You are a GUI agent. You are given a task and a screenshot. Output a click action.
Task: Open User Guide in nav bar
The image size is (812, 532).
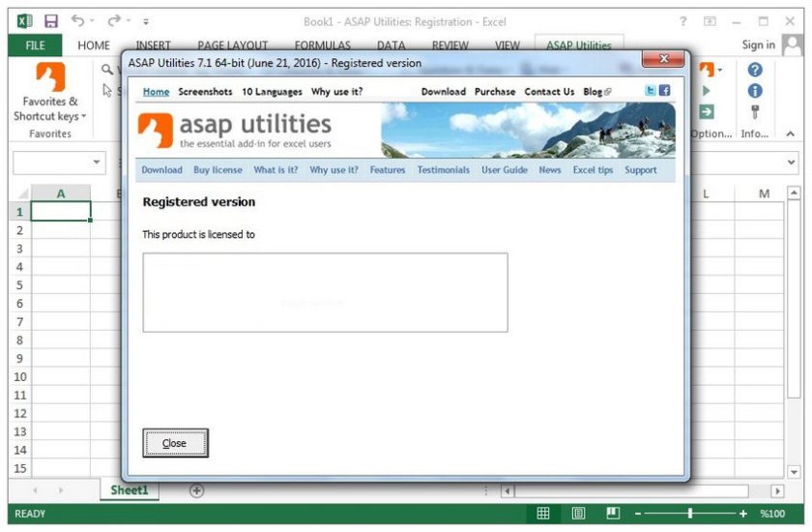(x=505, y=170)
